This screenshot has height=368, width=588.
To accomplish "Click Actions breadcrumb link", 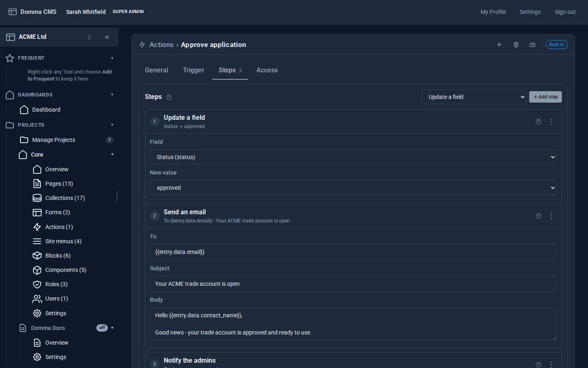I will (161, 45).
